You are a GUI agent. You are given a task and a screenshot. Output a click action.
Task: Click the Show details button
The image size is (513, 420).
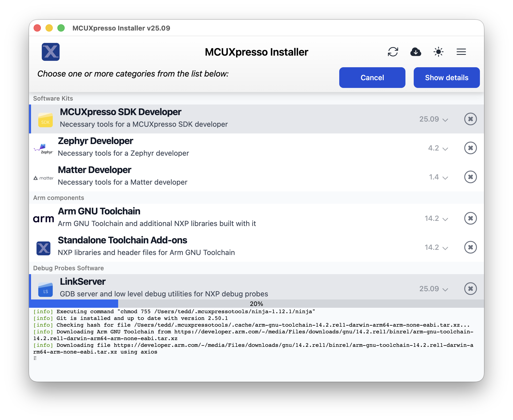(447, 78)
